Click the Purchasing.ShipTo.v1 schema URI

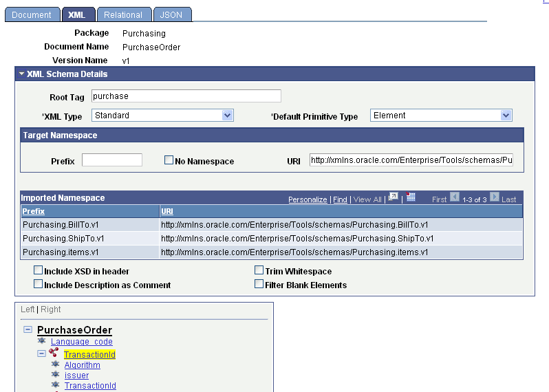[297, 239]
